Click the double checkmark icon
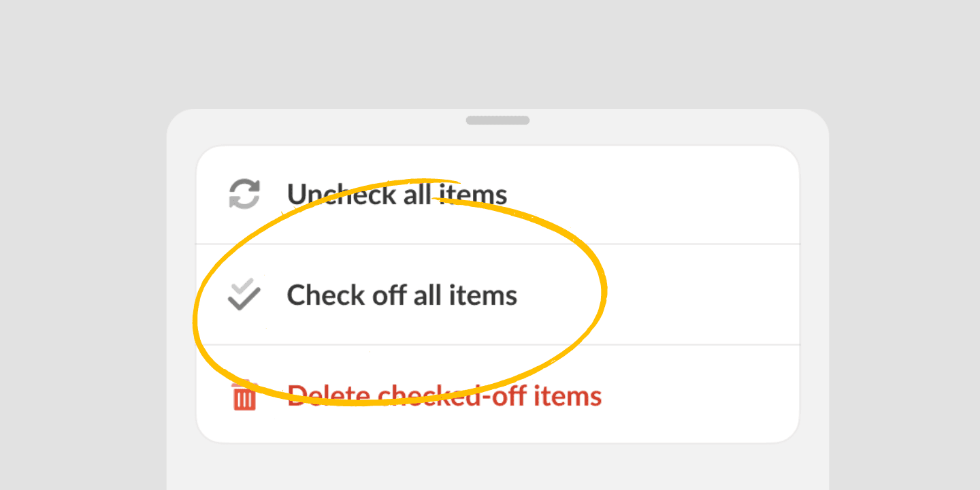Viewport: 980px width, 490px height. (x=244, y=295)
